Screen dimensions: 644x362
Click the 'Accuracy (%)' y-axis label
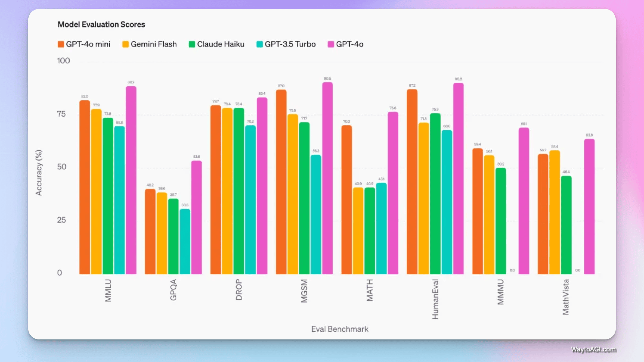click(39, 173)
